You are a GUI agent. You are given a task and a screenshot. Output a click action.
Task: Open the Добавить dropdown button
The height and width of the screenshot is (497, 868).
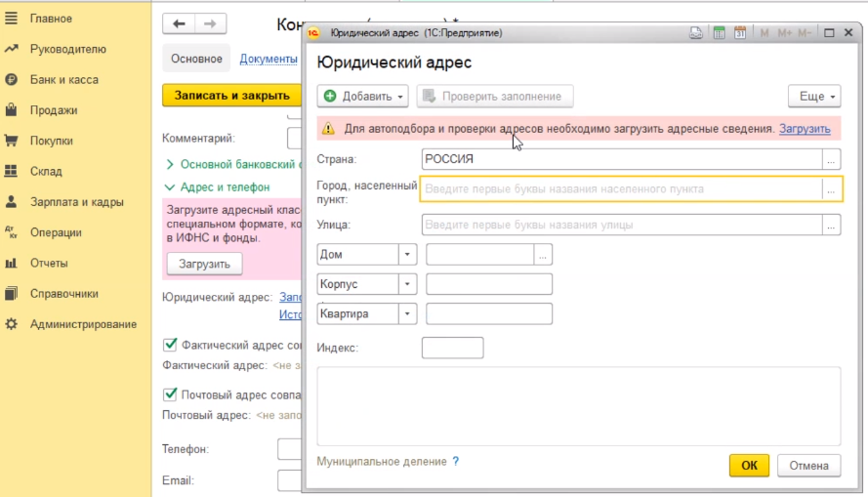[x=362, y=97]
